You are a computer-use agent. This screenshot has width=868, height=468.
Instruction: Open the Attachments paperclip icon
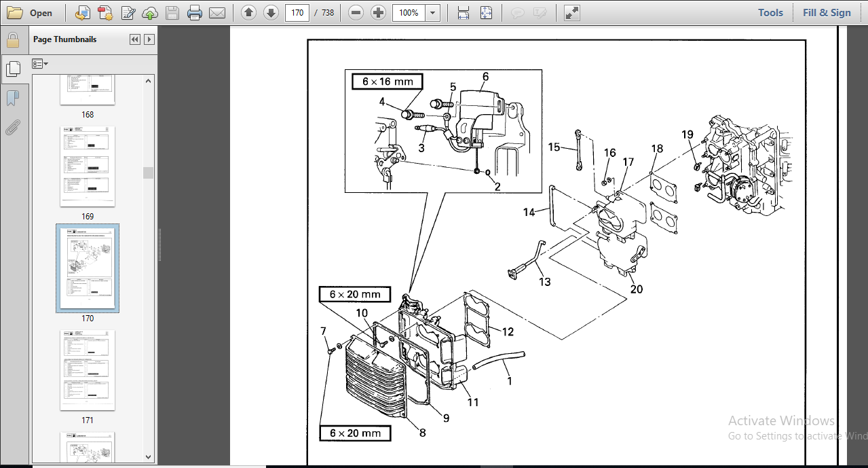tap(12, 127)
